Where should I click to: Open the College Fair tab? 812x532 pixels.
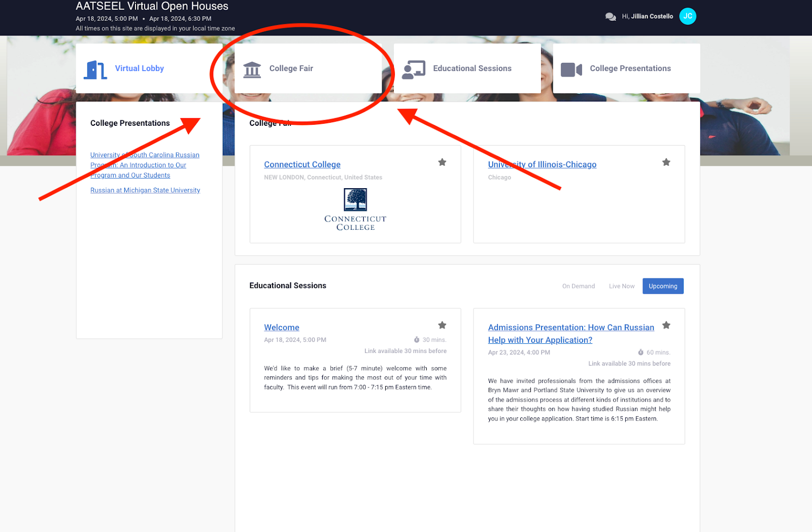(x=308, y=68)
